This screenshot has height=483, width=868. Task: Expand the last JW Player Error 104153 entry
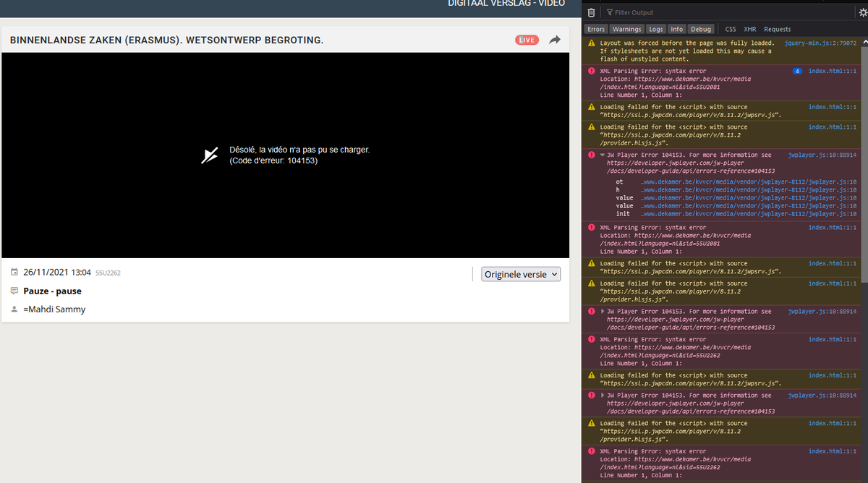click(603, 396)
